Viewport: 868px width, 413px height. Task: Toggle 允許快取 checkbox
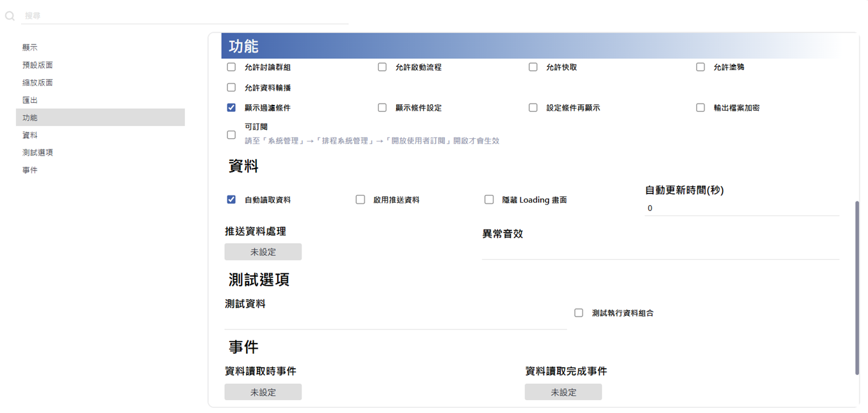click(x=533, y=67)
